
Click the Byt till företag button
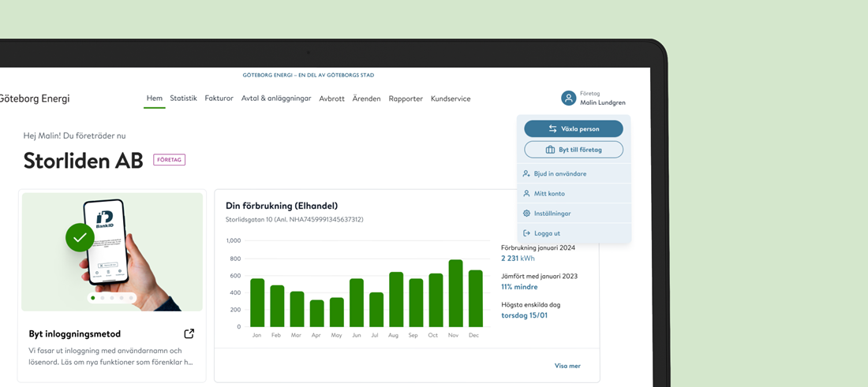pyautogui.click(x=574, y=150)
